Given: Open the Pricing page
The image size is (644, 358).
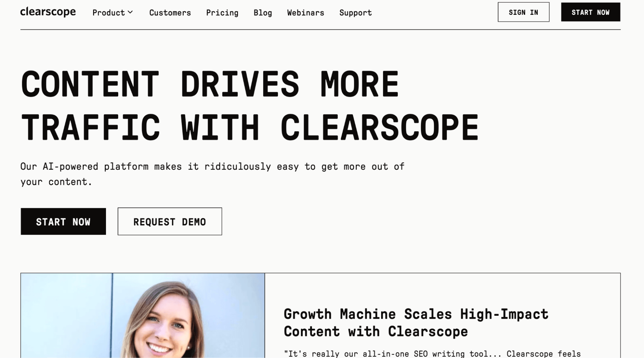Looking at the screenshot, I should coord(222,13).
